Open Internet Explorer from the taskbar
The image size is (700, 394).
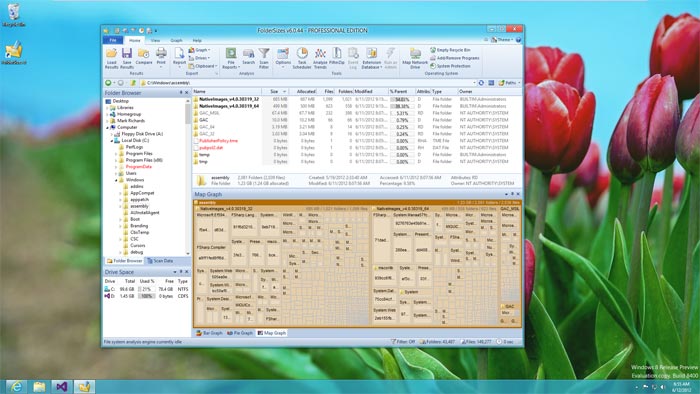coord(16,386)
